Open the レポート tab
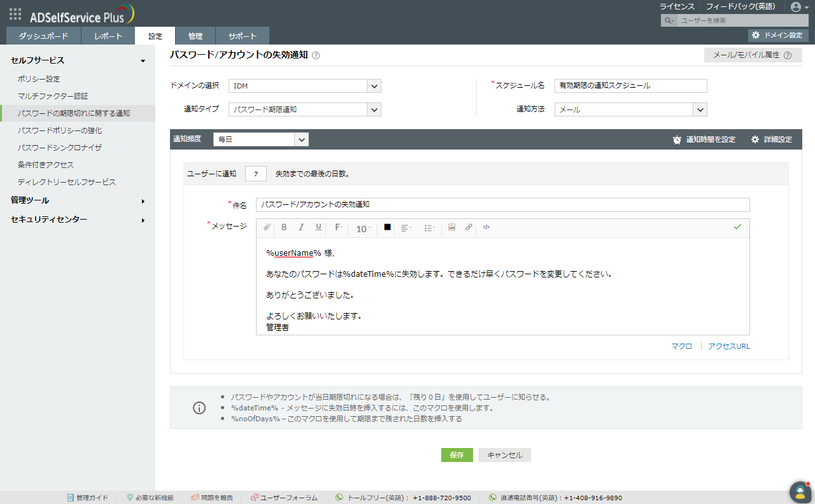The height and width of the screenshot is (504, 815). coord(108,36)
